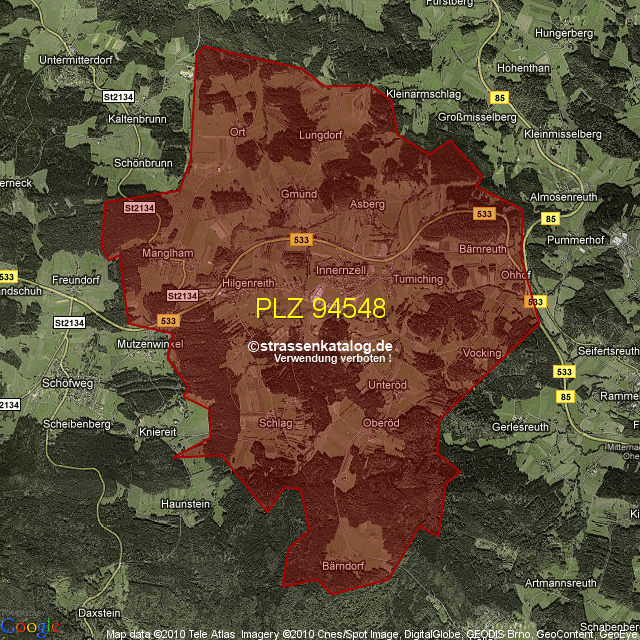Click the Lungdorf village label
This screenshot has height=640, width=640.
coord(321,133)
